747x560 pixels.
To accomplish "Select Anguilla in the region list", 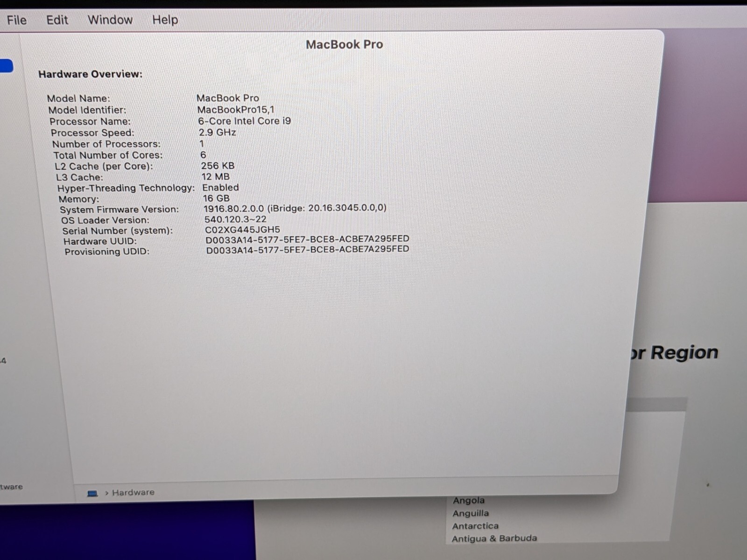I will tap(471, 513).
